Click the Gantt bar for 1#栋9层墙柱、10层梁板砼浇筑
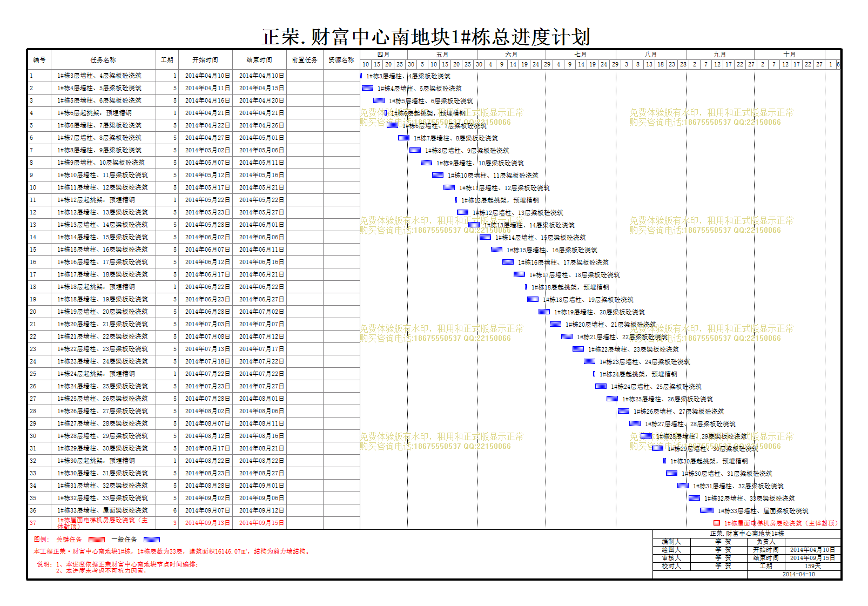 click(x=426, y=163)
